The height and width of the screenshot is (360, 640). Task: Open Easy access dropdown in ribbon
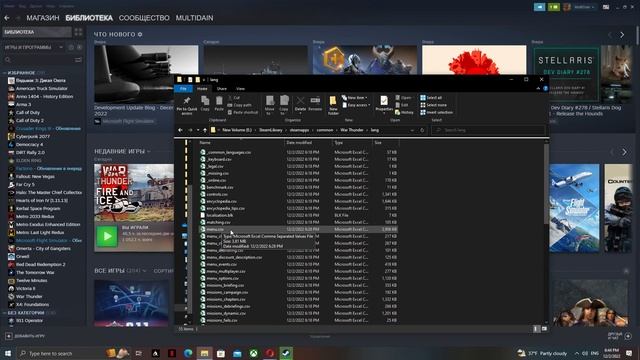pyautogui.click(x=356, y=105)
